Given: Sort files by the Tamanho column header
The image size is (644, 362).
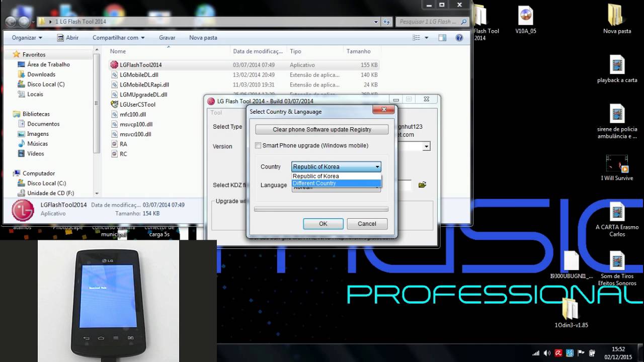Looking at the screenshot, I should [361, 51].
